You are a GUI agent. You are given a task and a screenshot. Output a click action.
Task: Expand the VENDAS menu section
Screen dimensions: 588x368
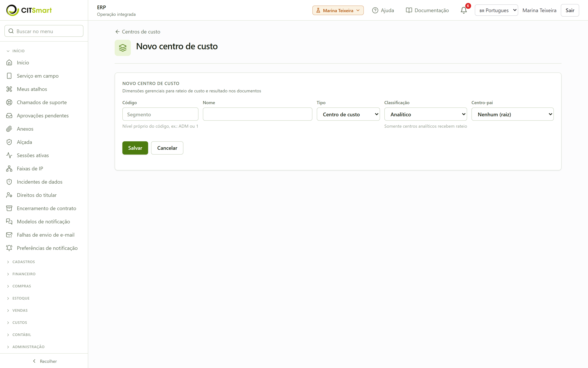click(17, 311)
